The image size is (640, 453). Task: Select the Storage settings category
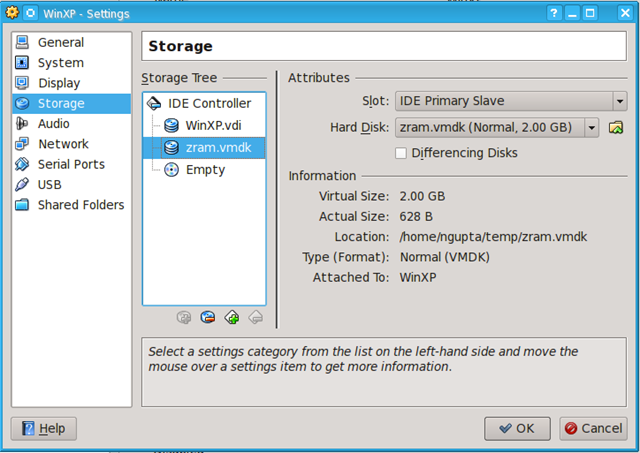coord(71,104)
